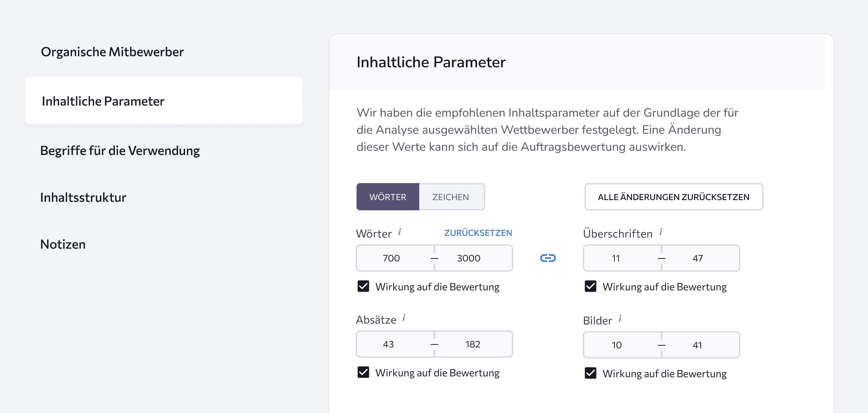Click the info icon beside Absätze
Viewport: 868px width, 413px height.
(x=405, y=318)
